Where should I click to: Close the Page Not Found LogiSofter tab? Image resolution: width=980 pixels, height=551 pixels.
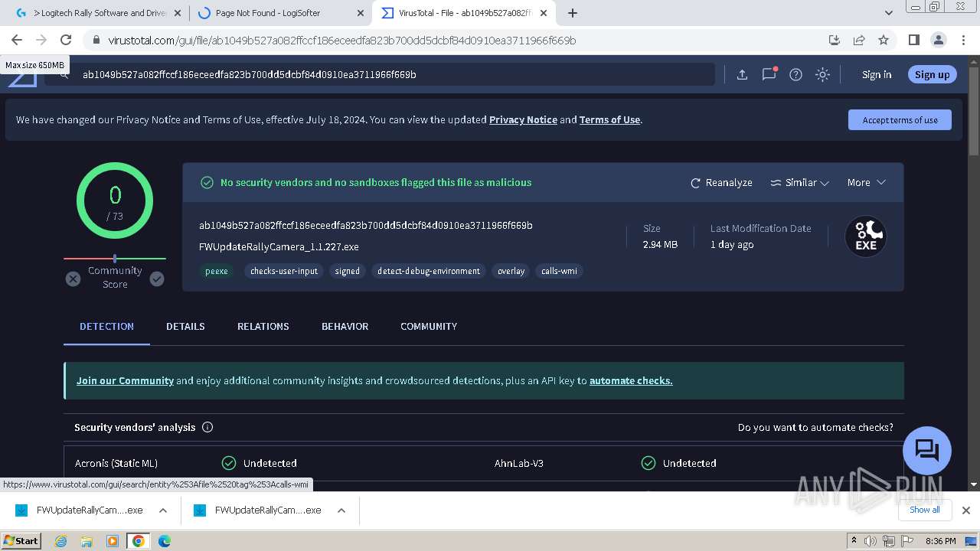(x=361, y=13)
